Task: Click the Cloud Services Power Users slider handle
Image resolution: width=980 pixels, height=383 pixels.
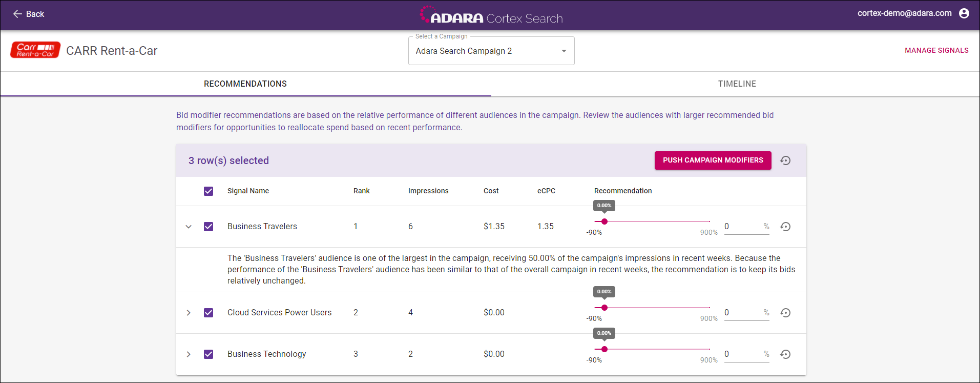Action: coord(604,308)
